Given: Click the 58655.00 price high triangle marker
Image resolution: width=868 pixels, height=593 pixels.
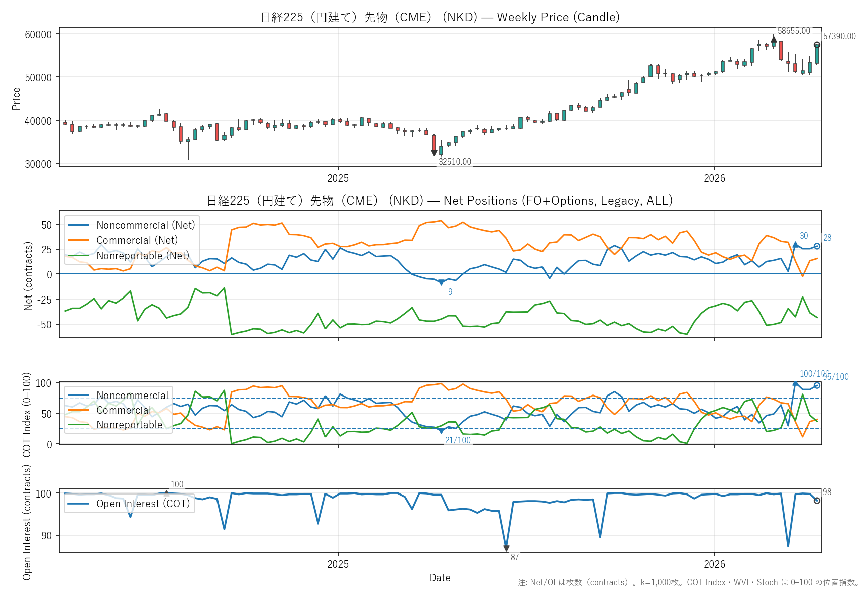Looking at the screenshot, I should click(x=774, y=39).
